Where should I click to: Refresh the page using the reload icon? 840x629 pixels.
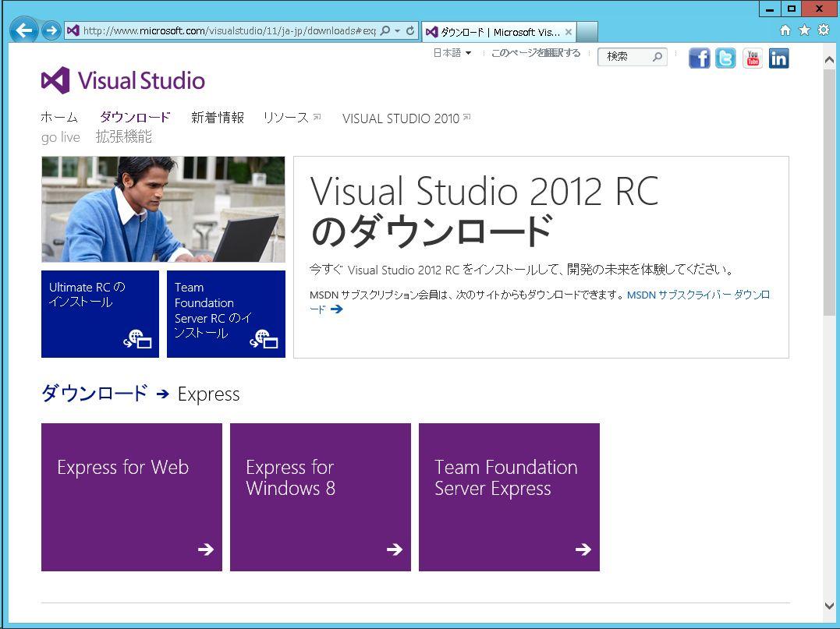[x=410, y=31]
